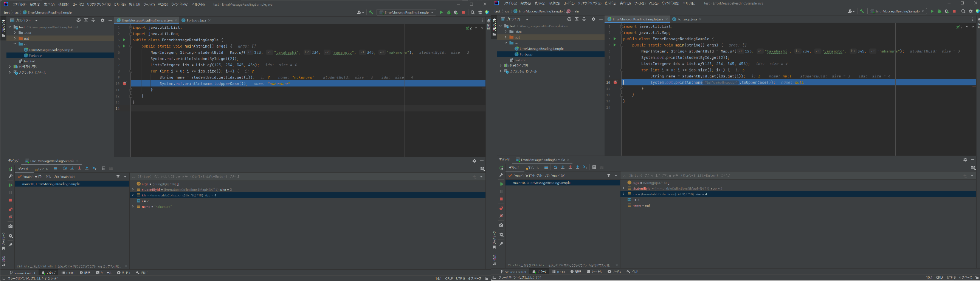Toggle read-only lock icon in left status bar
Viewport: 980px width, 281px height.
tap(486, 278)
